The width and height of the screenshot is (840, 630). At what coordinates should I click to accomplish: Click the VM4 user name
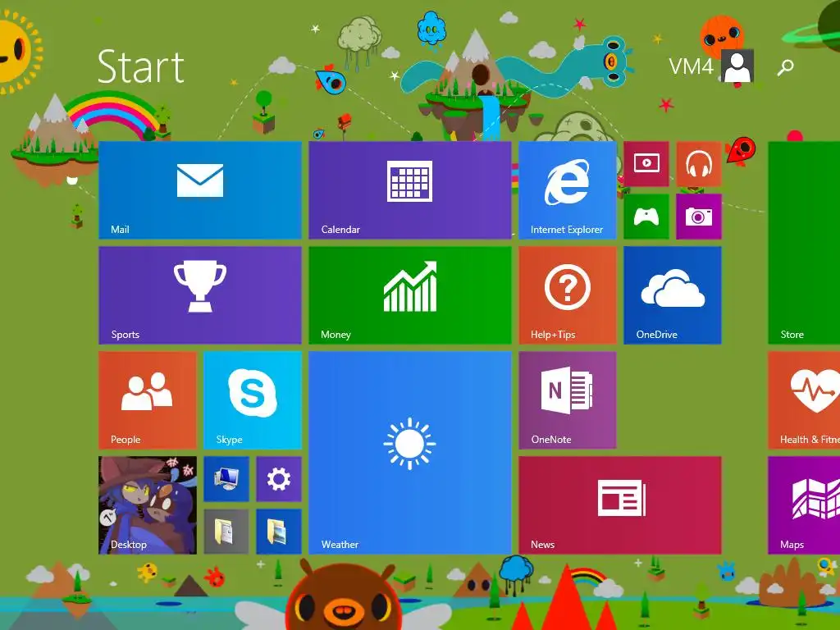691,66
